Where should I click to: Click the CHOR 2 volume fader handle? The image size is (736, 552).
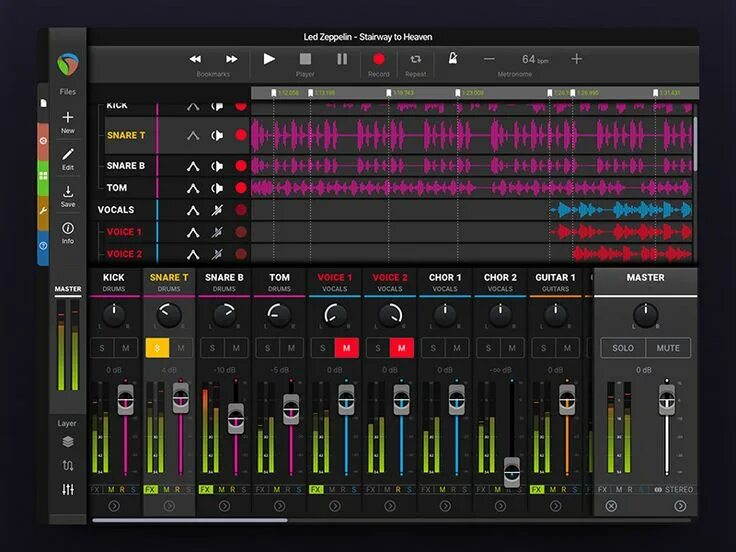coord(512,472)
